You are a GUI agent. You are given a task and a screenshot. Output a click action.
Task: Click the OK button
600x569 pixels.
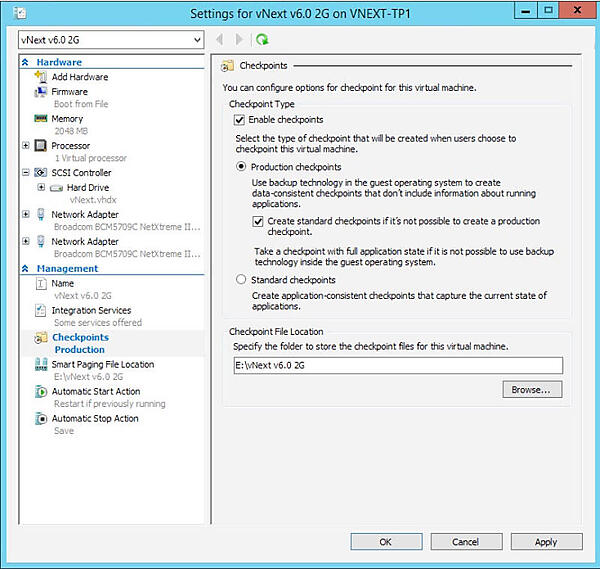[386, 542]
